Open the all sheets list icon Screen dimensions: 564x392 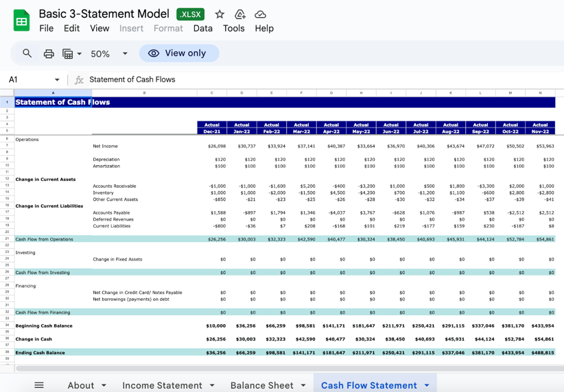tap(39, 385)
